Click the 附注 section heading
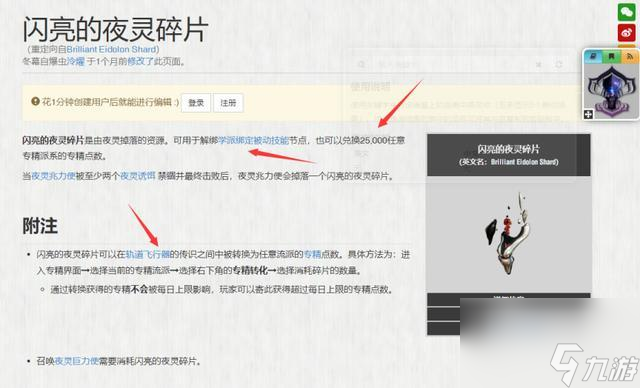This screenshot has width=640, height=388. 40,226
